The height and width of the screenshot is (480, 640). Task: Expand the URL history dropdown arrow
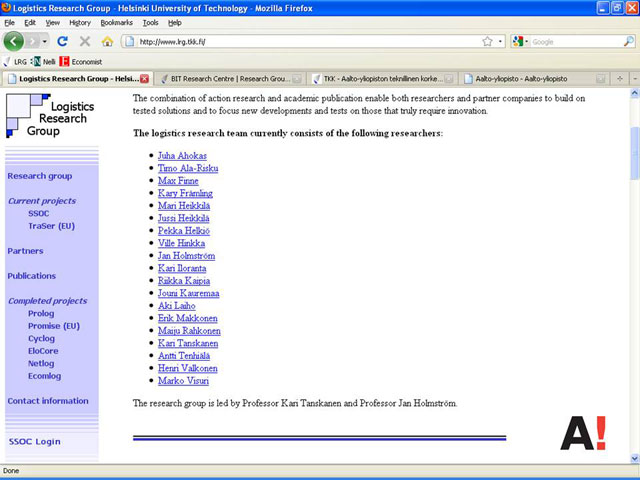[499, 42]
